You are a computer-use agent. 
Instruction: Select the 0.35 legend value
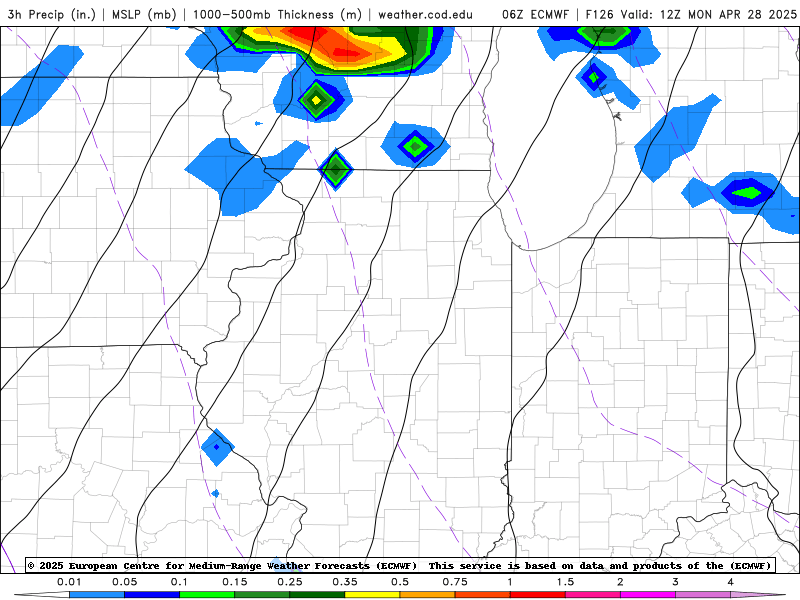tap(345, 582)
